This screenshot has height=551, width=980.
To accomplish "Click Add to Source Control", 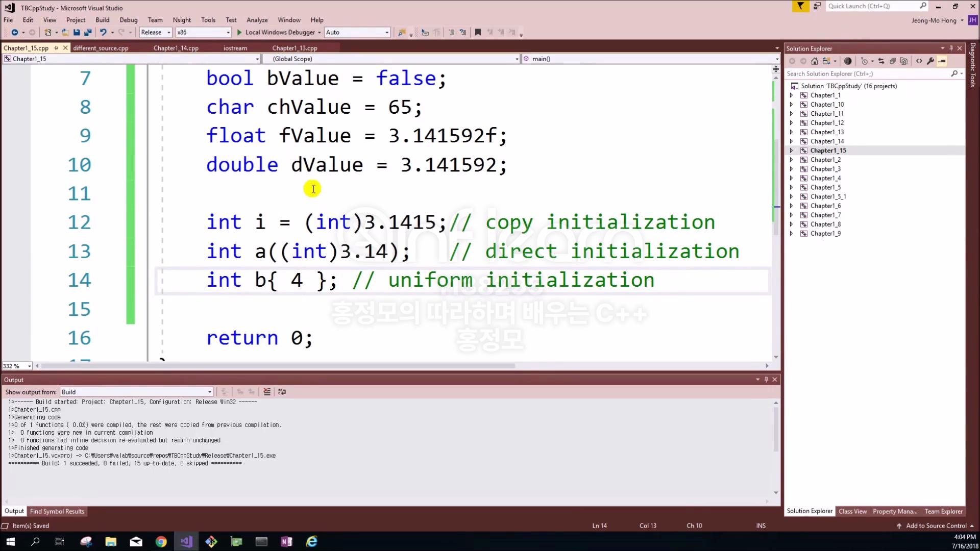I will [x=936, y=525].
